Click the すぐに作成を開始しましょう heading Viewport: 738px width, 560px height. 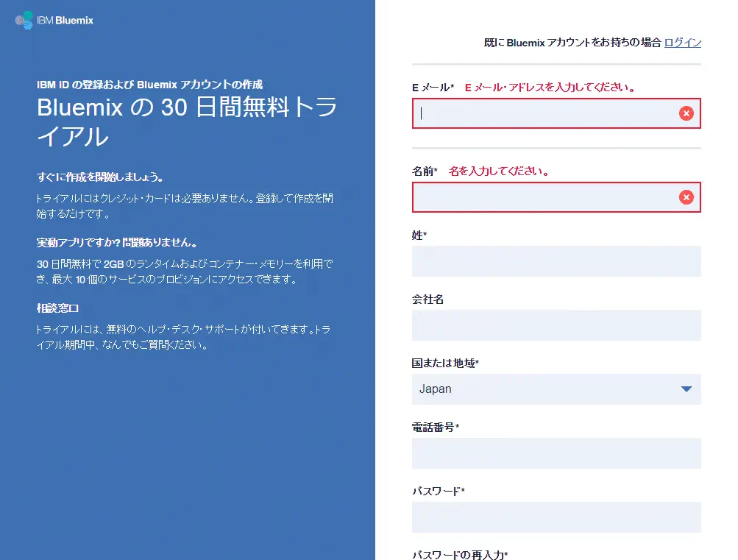(x=99, y=177)
